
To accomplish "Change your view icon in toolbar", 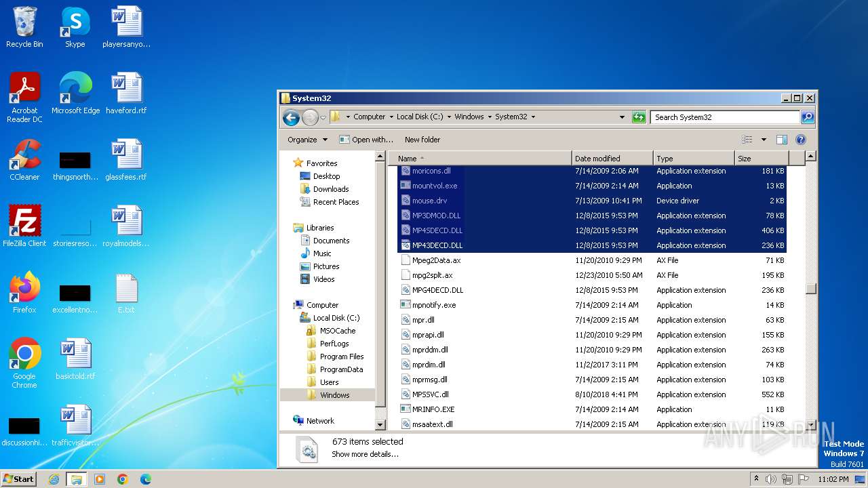I will (747, 140).
